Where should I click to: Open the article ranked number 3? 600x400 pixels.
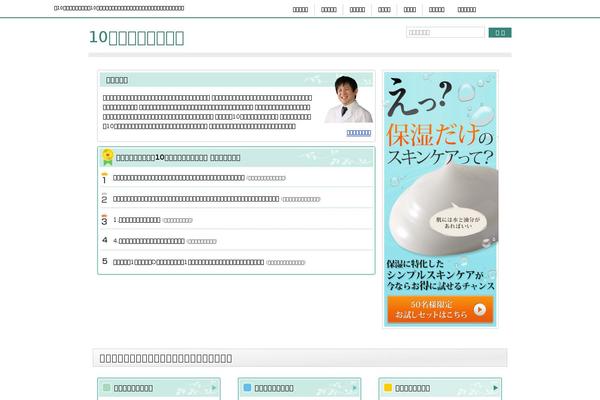(137, 220)
